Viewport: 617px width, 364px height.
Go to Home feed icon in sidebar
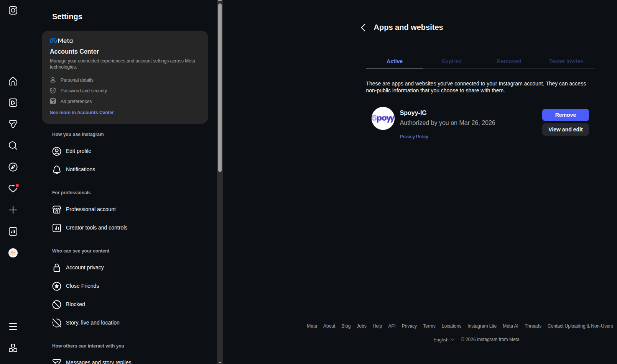13,81
